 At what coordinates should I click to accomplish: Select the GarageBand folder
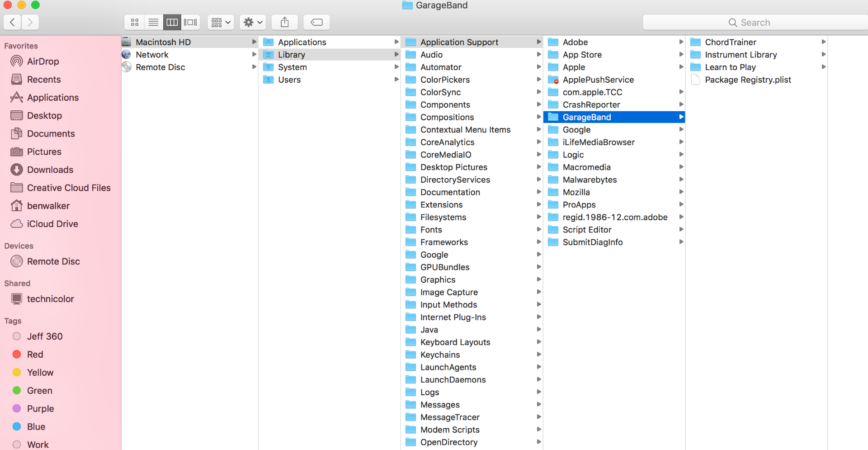click(614, 118)
